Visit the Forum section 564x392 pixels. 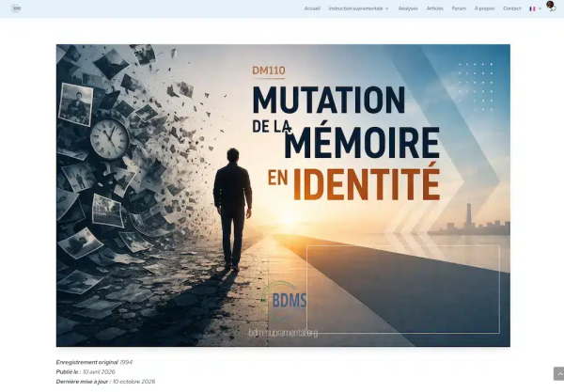459,8
